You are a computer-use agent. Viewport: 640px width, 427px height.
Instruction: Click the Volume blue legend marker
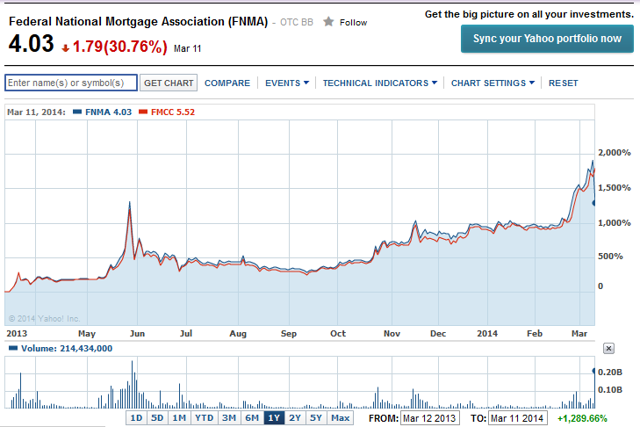[13, 348]
